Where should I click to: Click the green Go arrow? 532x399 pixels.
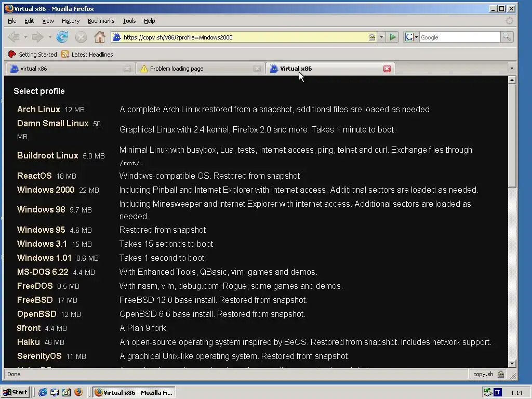pyautogui.click(x=393, y=37)
